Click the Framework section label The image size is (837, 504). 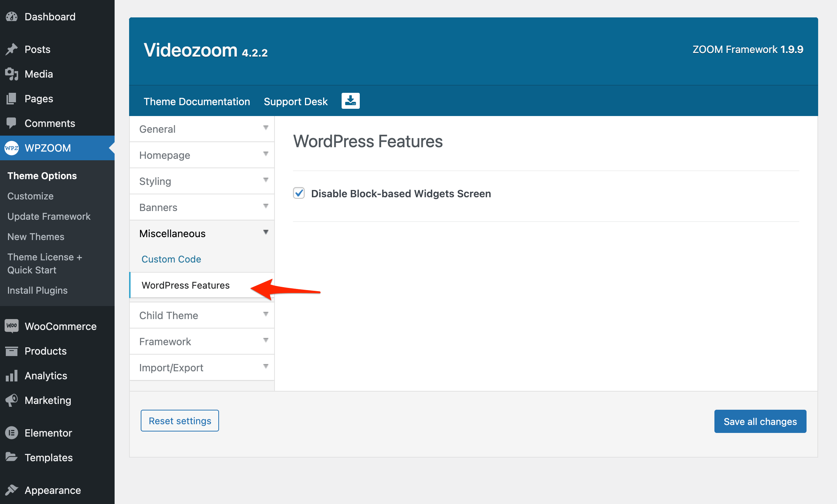point(165,342)
